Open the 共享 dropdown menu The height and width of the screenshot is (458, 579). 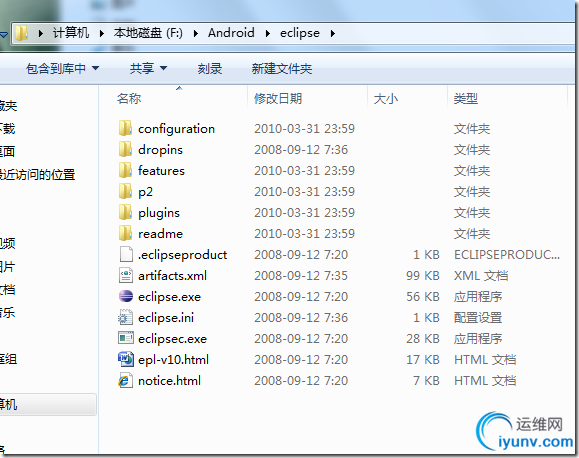[x=148, y=68]
